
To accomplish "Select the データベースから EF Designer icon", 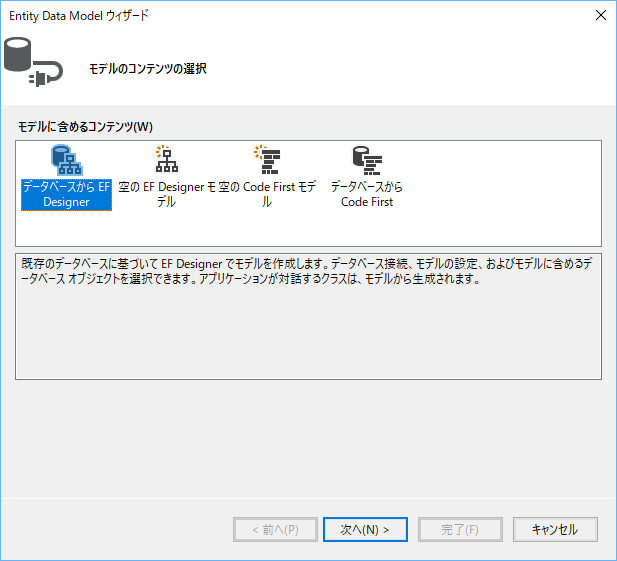I will 66,160.
